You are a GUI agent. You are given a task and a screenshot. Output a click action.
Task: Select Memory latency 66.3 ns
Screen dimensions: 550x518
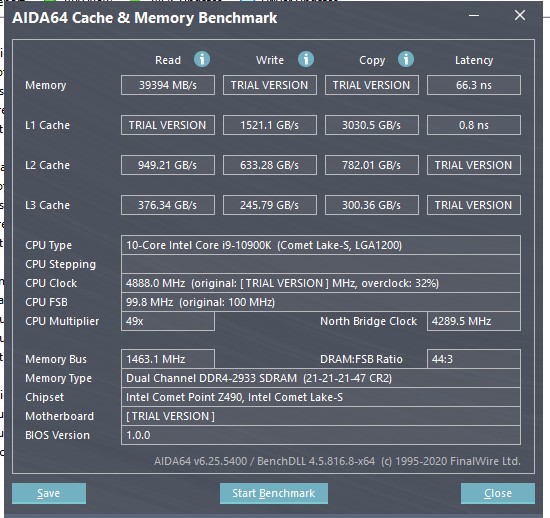[x=474, y=85]
